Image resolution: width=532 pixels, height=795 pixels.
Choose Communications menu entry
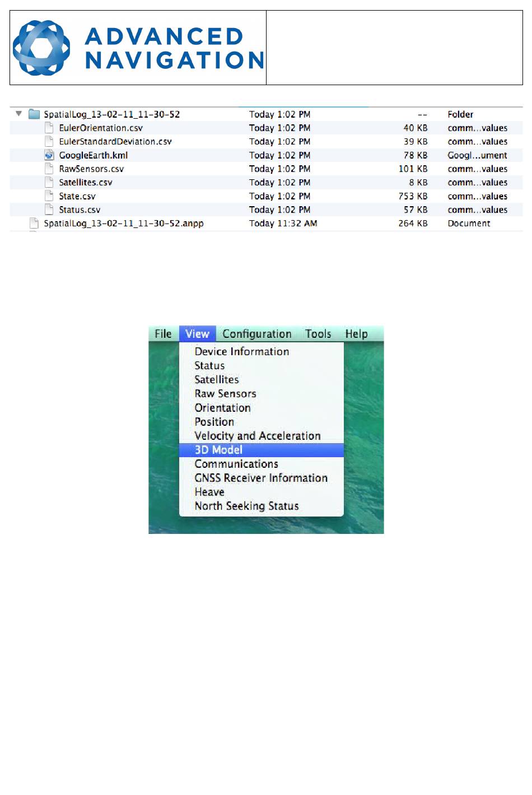click(x=261, y=464)
